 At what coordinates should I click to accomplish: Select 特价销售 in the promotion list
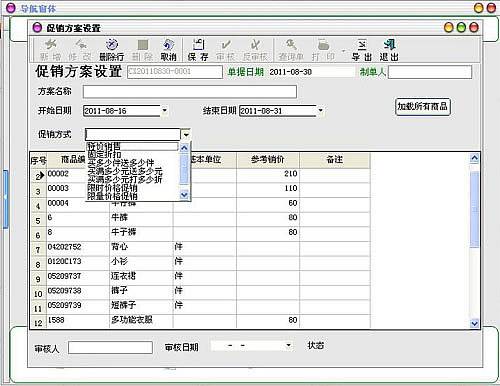click(x=133, y=146)
